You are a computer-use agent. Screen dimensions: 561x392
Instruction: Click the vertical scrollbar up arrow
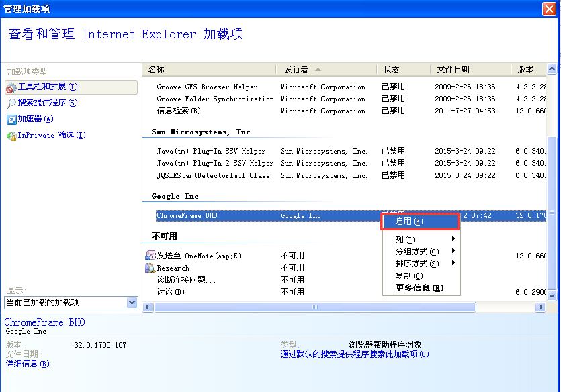(x=552, y=69)
